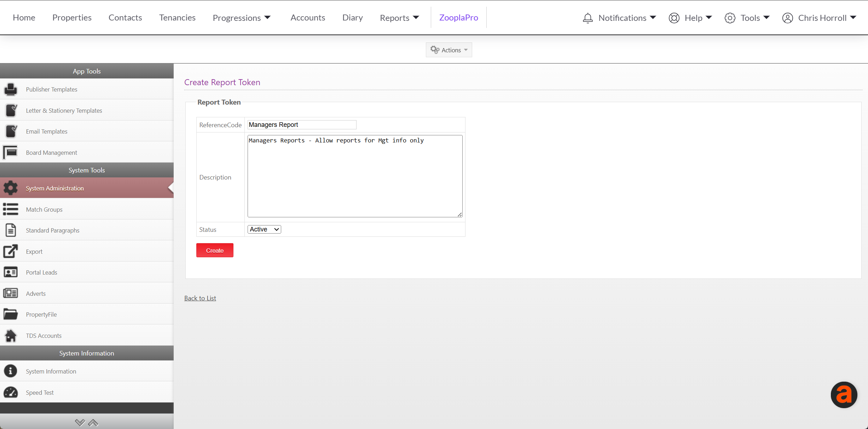Viewport: 868px width, 429px height.
Task: Click the Board Management sign icon
Action: [11, 152]
